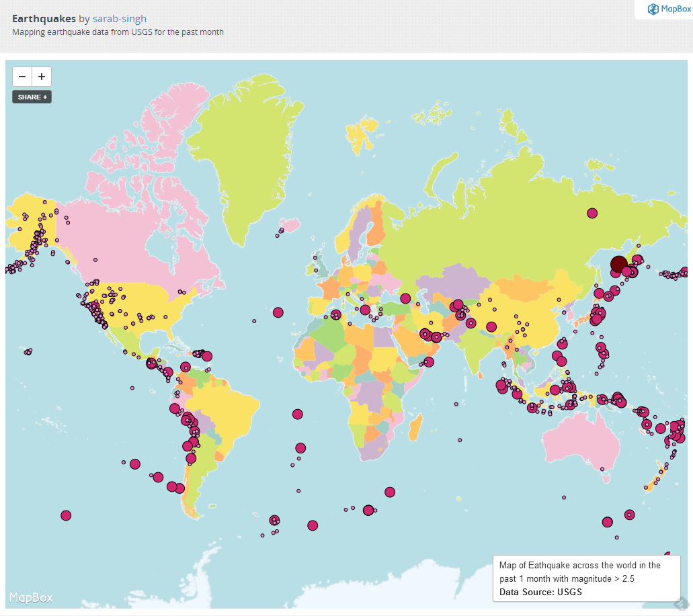Select the large marker west of Africa's Gulf of Guinea

click(297, 414)
